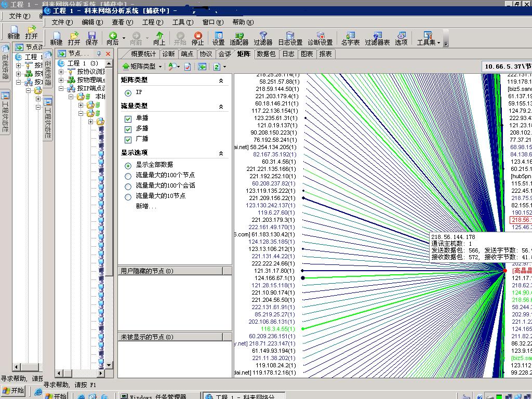Click the 名字表 name table icon
The height and width of the screenshot is (399, 532).
coord(350,38)
